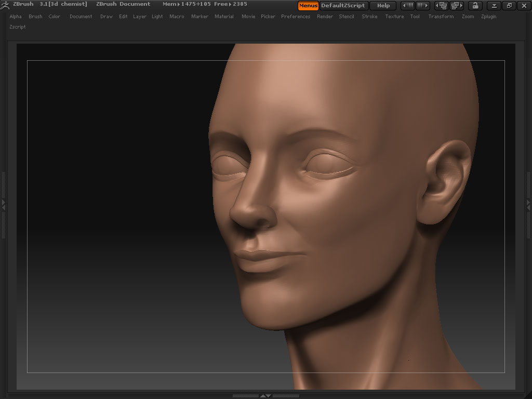
Task: Open the Document menu
Action: 81,16
